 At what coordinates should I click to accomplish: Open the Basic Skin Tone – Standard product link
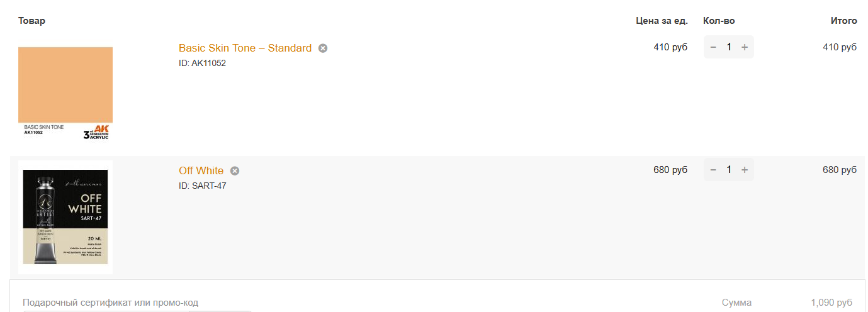(245, 48)
